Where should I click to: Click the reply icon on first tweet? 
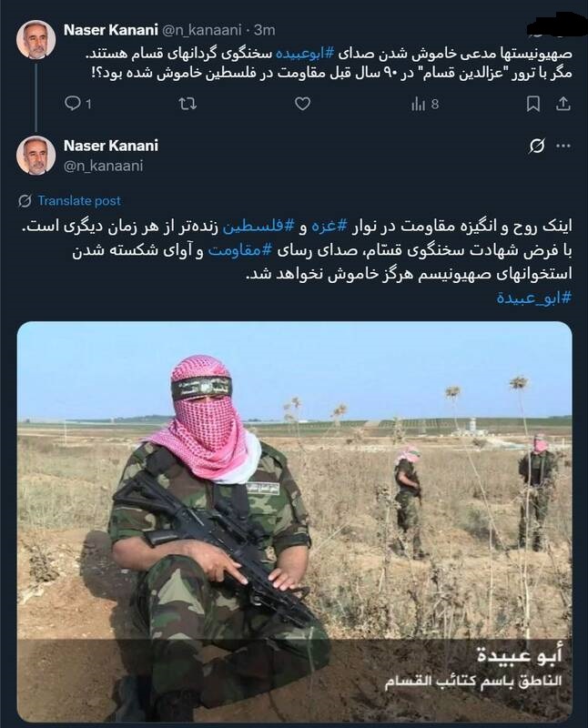(73, 103)
